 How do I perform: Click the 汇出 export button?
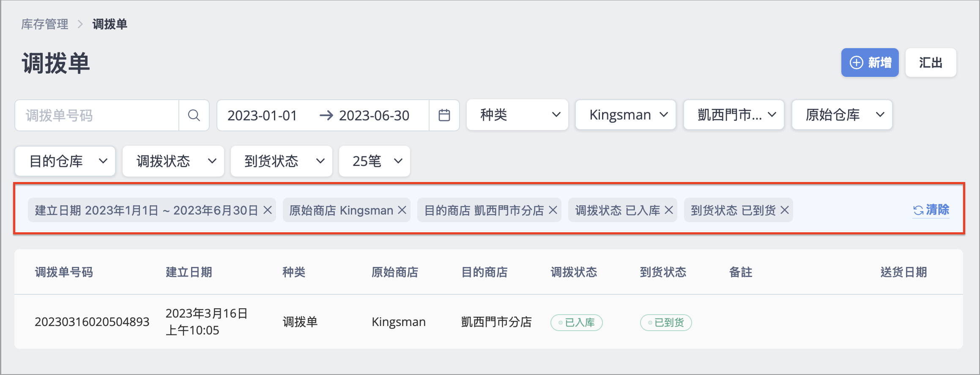[931, 62]
